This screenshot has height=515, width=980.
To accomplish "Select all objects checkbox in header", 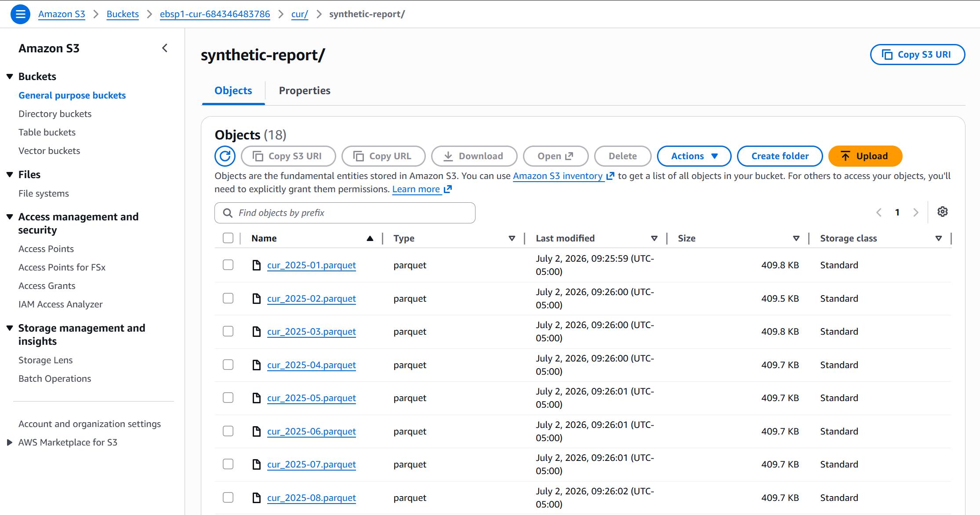I will click(x=228, y=238).
